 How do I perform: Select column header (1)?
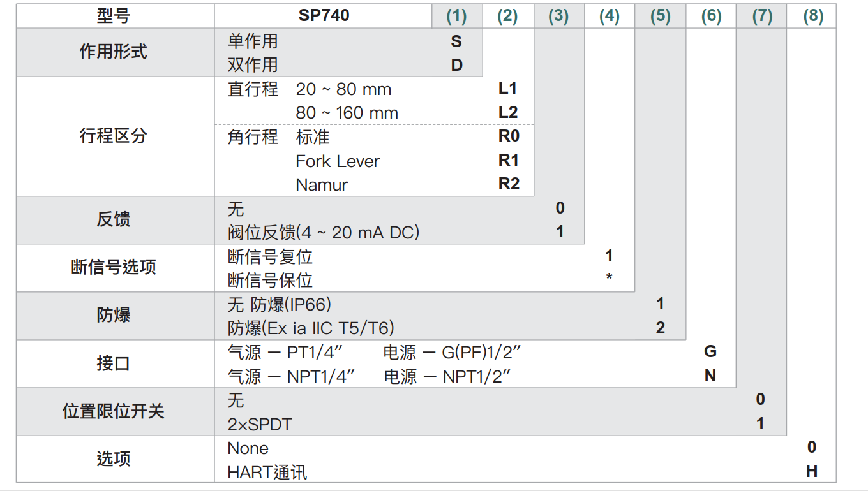pos(456,16)
